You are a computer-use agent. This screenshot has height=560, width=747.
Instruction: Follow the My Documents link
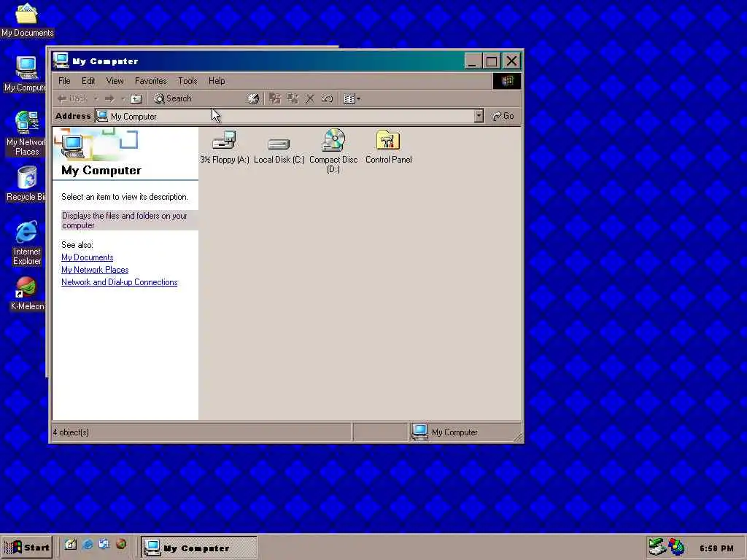[x=88, y=257]
